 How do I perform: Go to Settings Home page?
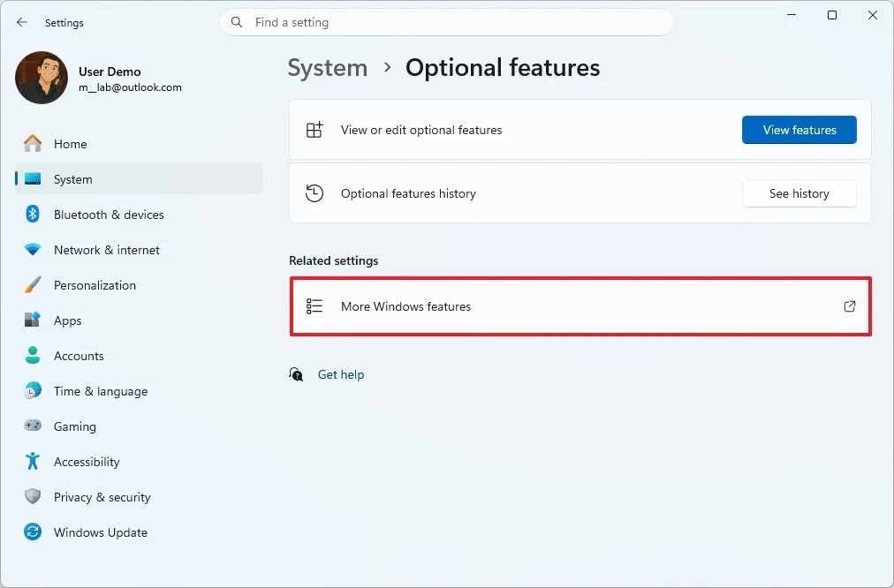[x=71, y=143]
